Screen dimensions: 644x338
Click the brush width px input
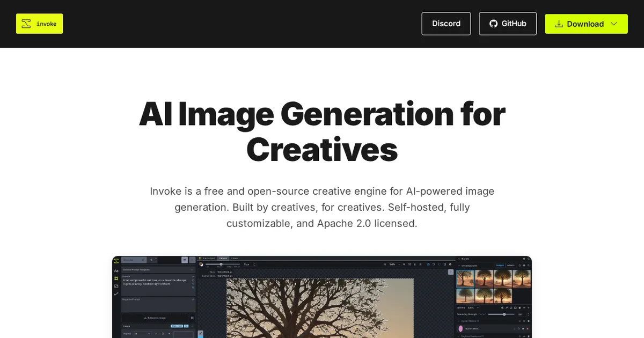(x=249, y=264)
